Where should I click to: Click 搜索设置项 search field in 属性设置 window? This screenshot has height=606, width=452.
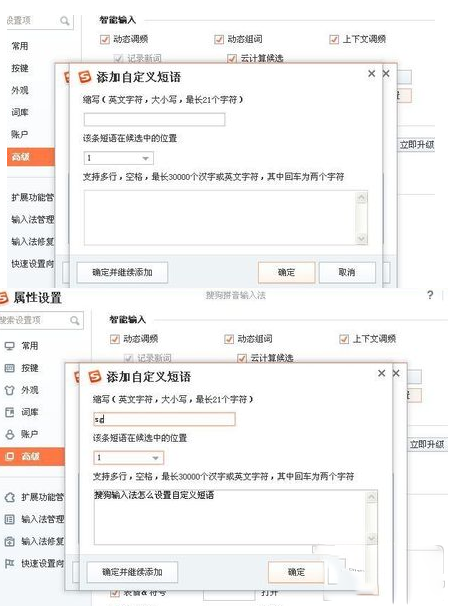tap(41, 320)
